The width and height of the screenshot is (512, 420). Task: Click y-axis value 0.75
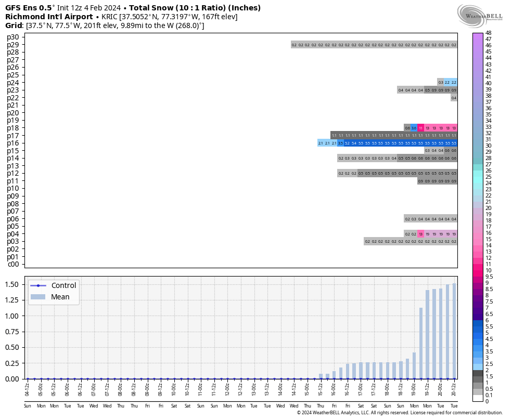(x=11, y=332)
